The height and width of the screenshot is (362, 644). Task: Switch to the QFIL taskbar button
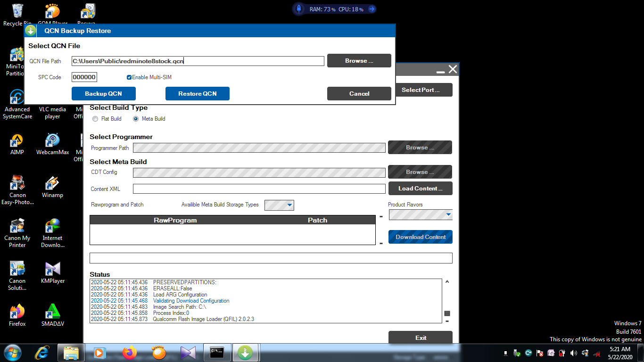[245, 353]
